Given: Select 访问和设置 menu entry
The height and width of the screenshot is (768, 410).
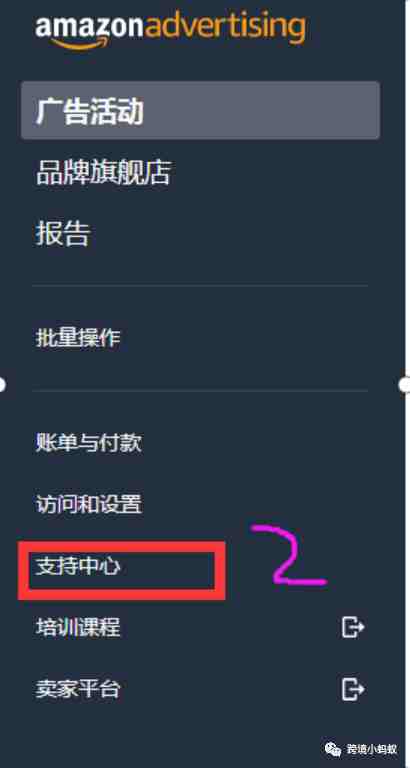Looking at the screenshot, I should (x=89, y=504).
